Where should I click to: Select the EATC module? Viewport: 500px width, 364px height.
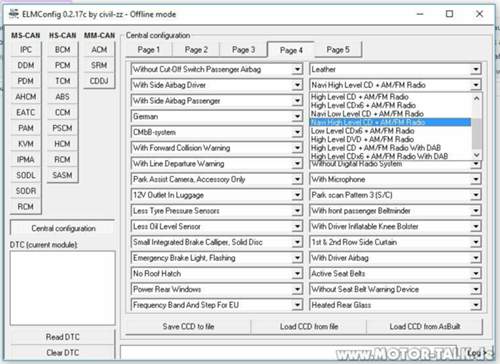point(26,112)
